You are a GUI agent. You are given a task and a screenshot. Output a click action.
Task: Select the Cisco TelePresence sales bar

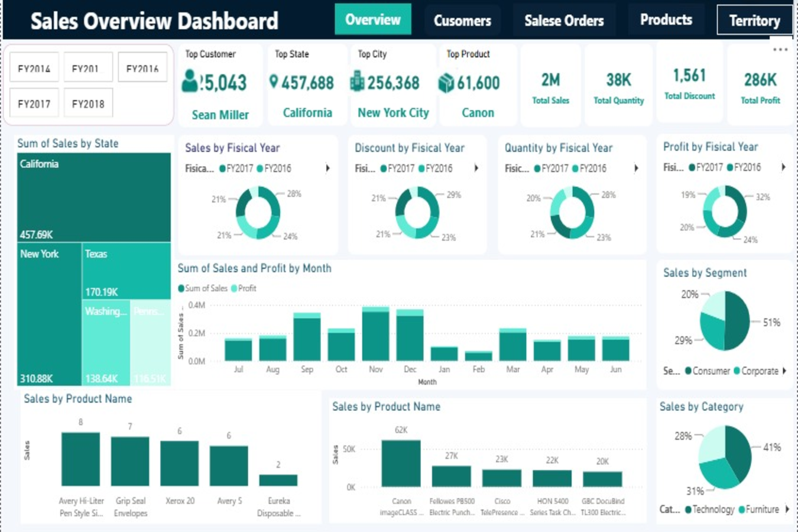click(501, 478)
